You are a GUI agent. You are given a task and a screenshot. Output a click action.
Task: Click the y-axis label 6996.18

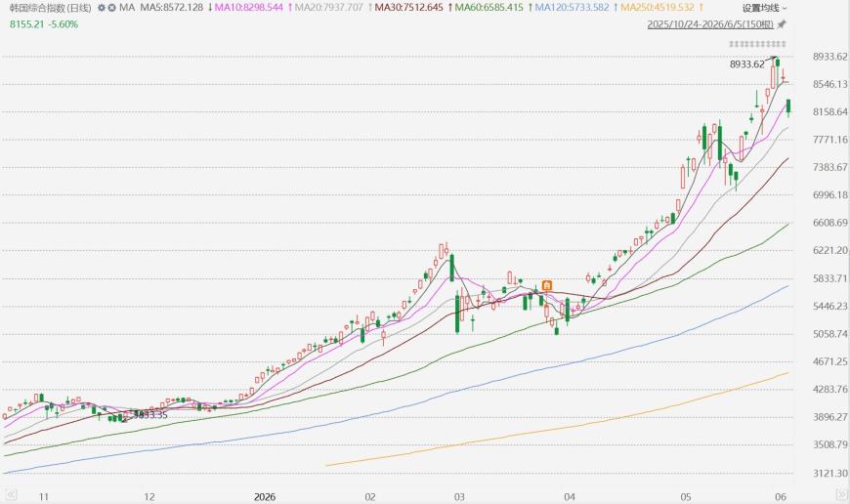[829, 194]
